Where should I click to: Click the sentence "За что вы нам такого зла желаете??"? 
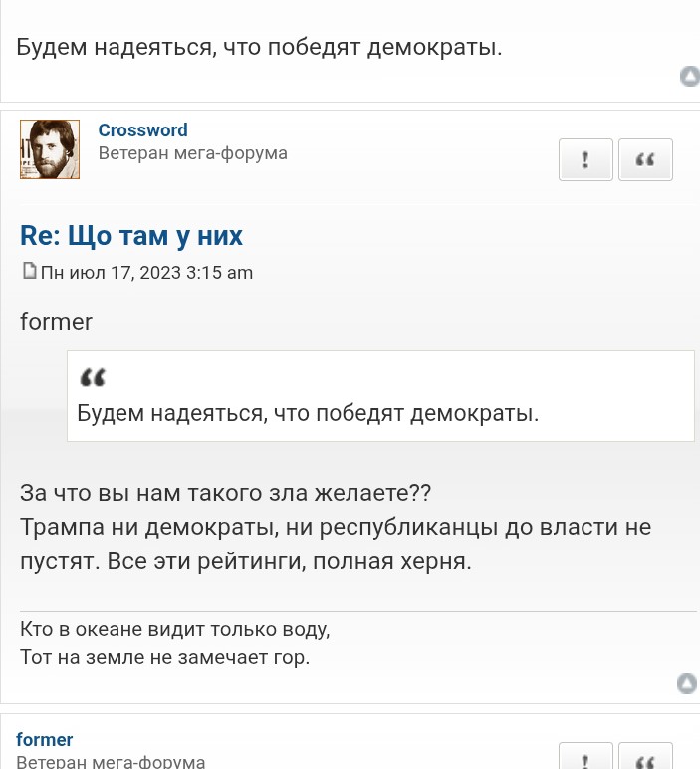[225, 493]
